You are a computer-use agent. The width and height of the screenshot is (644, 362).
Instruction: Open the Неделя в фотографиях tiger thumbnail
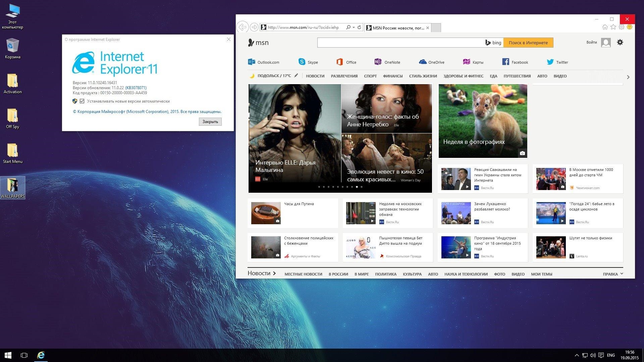tap(483, 121)
